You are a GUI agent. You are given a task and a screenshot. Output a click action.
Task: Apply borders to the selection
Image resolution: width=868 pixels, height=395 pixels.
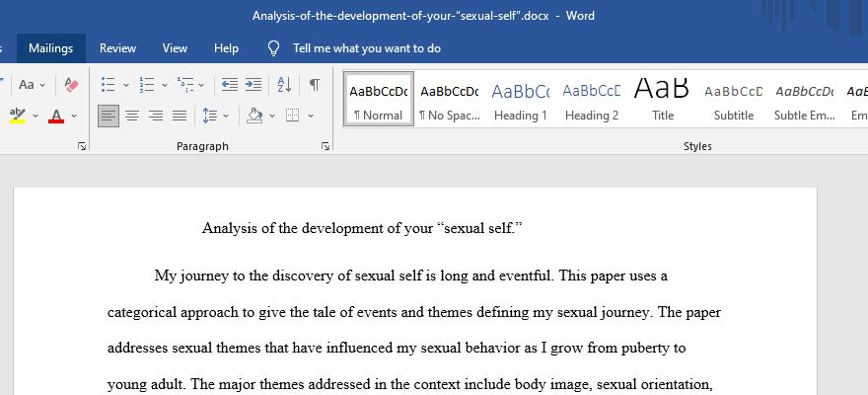pos(292,116)
